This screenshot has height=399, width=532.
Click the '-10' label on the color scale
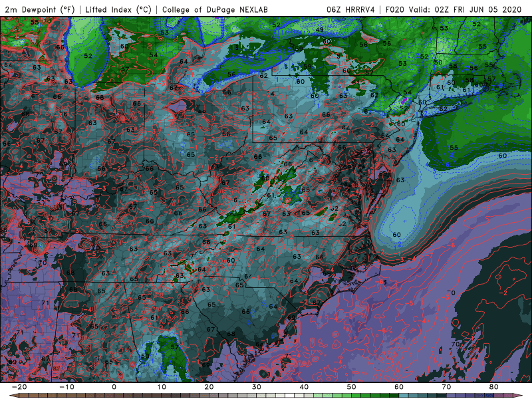click(66, 387)
